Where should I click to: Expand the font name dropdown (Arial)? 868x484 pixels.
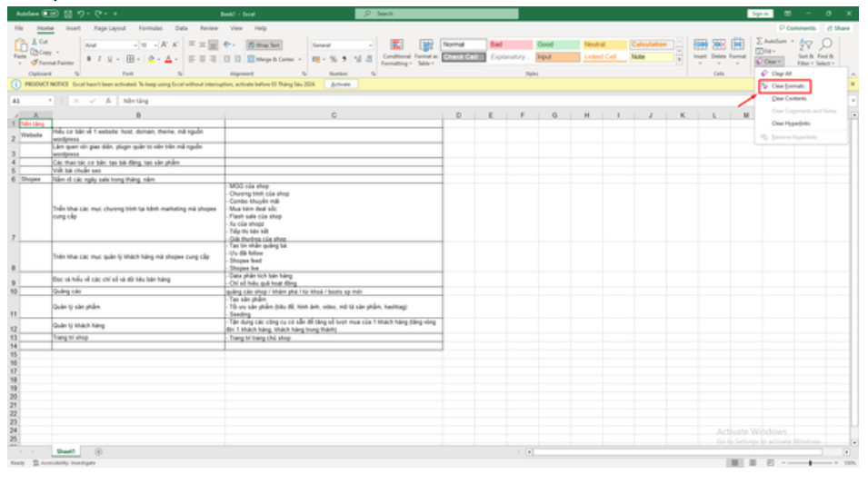click(136, 44)
